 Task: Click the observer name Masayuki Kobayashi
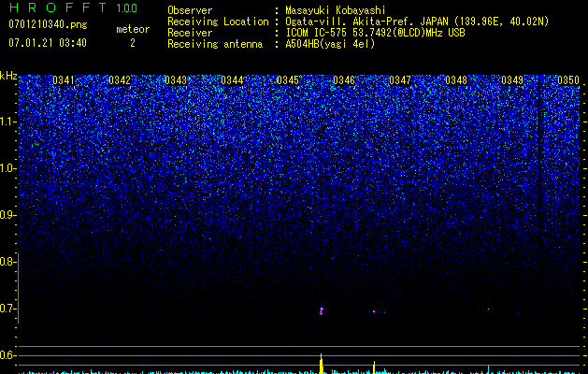(x=336, y=10)
